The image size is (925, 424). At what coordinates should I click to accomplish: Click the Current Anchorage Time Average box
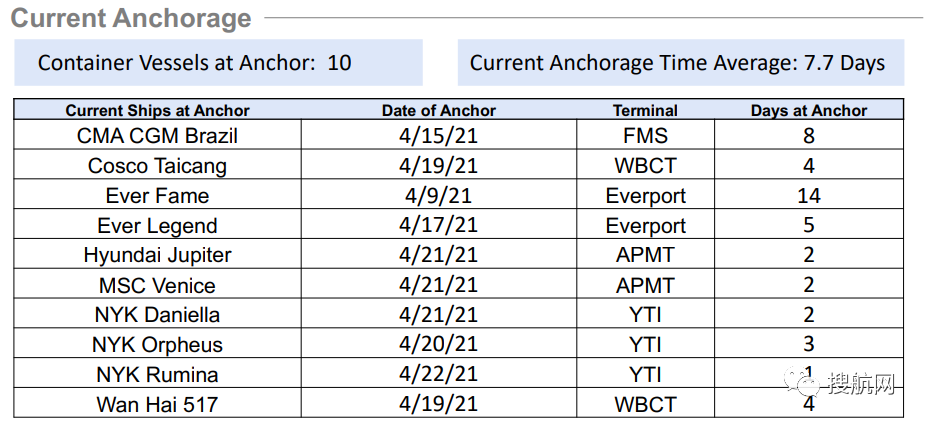click(x=681, y=63)
